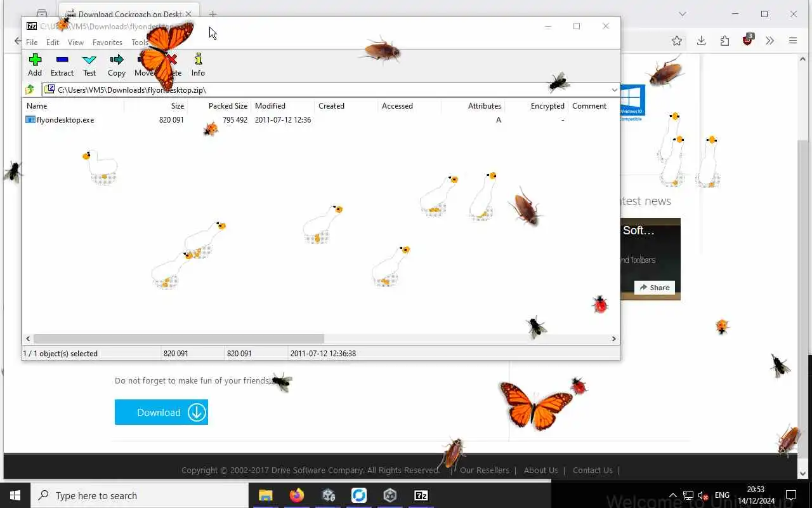Sort by the Created column header

pyautogui.click(x=346, y=106)
